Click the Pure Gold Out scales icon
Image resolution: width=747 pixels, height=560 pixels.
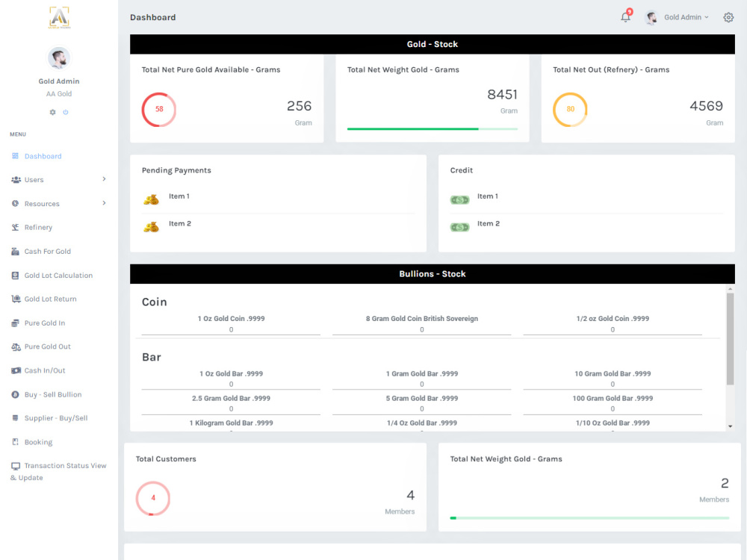coord(16,346)
